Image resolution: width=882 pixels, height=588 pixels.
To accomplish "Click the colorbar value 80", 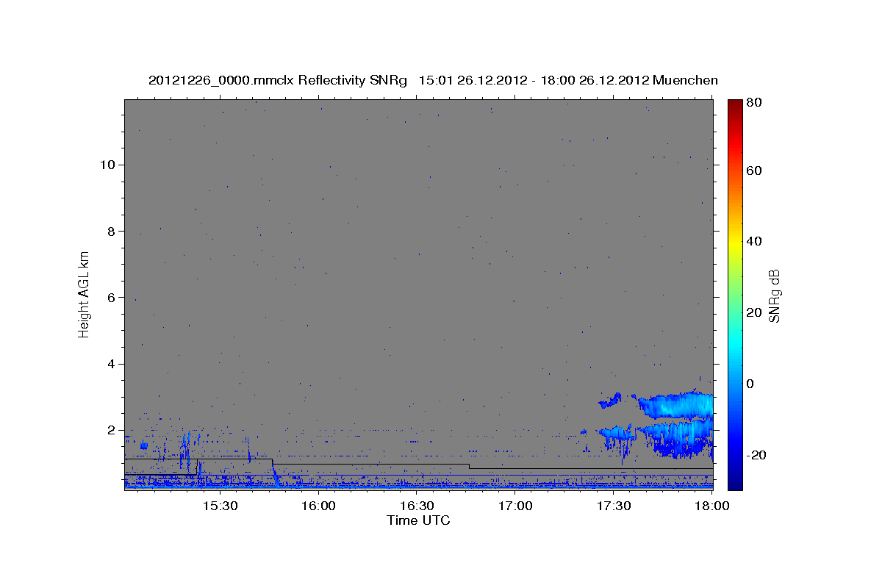I will pyautogui.click(x=753, y=103).
